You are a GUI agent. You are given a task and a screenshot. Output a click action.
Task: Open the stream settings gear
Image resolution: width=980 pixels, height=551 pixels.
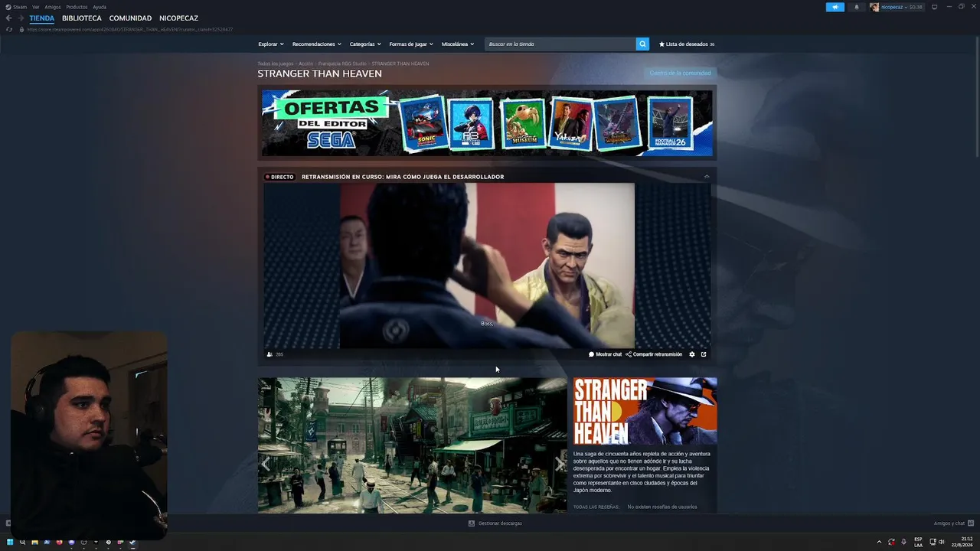(x=692, y=354)
